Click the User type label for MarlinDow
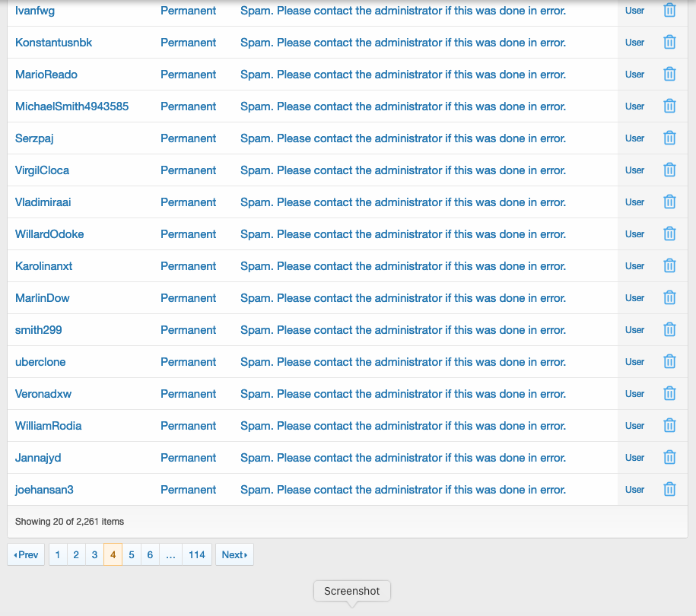 click(634, 298)
